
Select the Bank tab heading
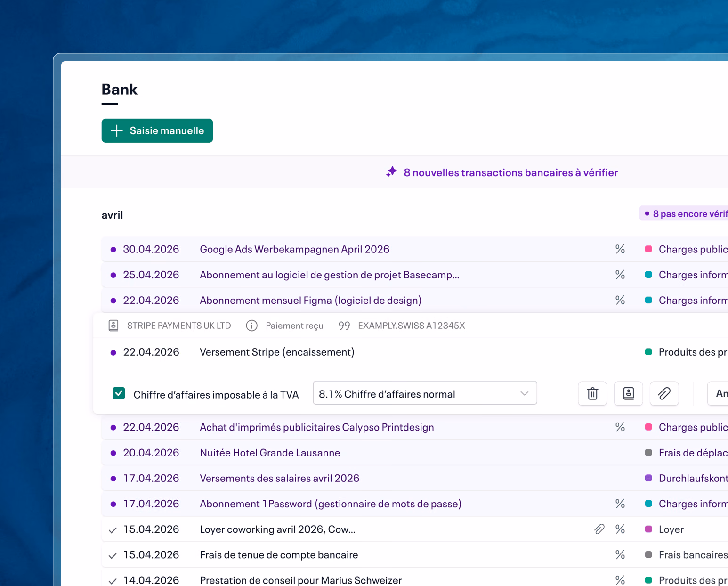(x=120, y=90)
